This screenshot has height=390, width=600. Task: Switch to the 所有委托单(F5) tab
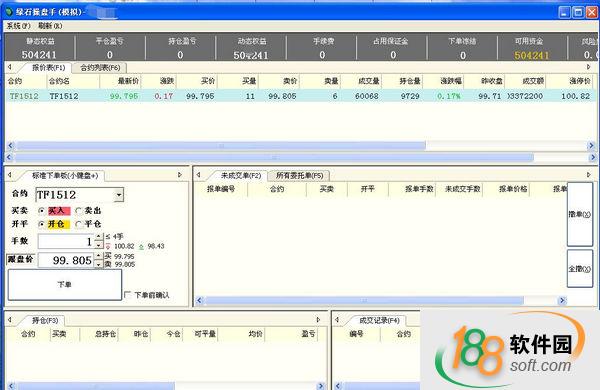point(299,175)
